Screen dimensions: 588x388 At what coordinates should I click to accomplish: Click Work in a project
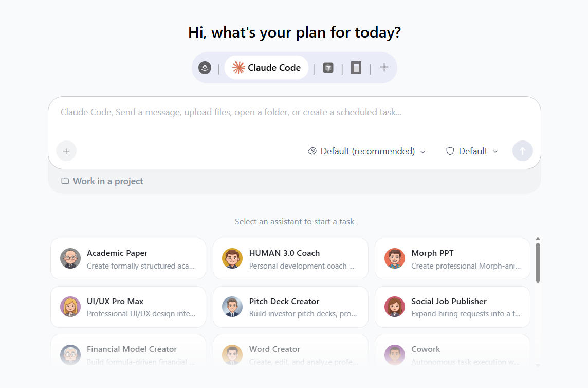(x=102, y=181)
